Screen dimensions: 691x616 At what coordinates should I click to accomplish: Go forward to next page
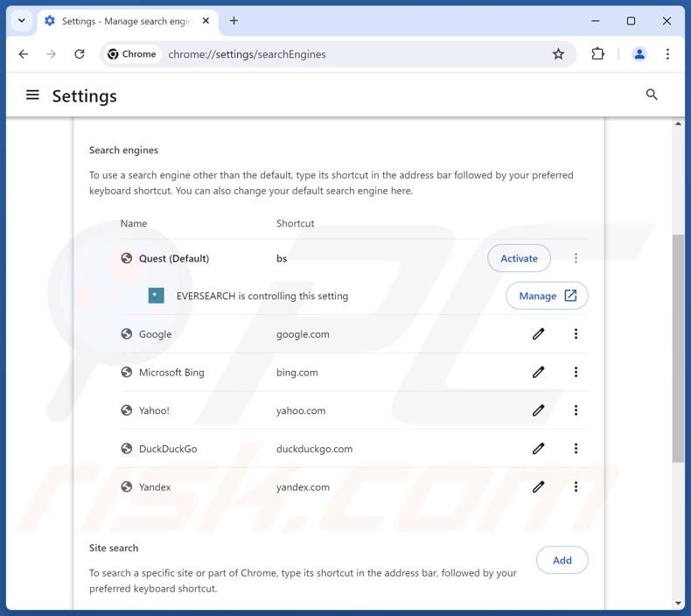click(x=51, y=54)
